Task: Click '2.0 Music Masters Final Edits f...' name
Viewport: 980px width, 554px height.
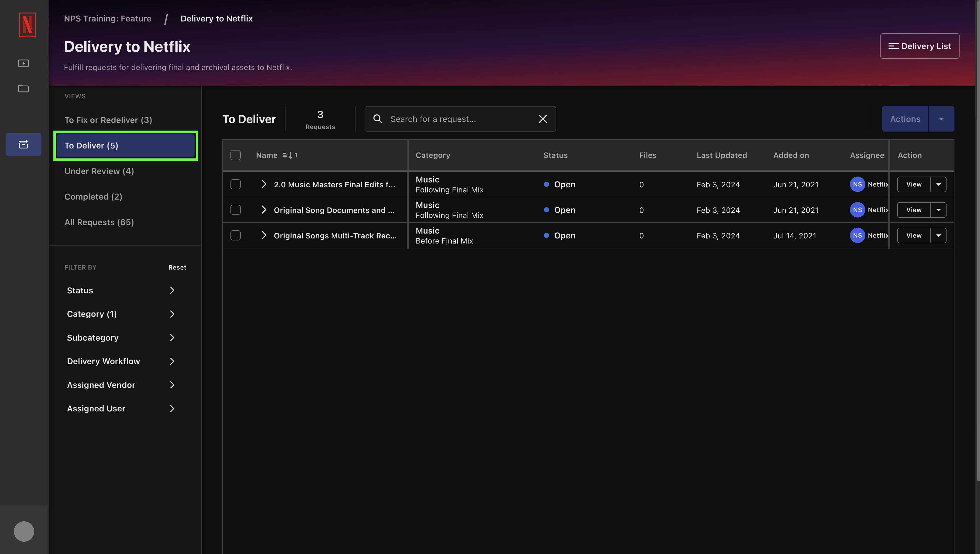Action: point(334,184)
